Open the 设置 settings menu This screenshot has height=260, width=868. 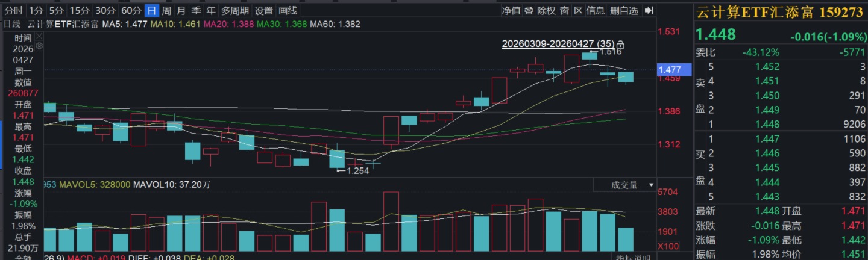263,11
